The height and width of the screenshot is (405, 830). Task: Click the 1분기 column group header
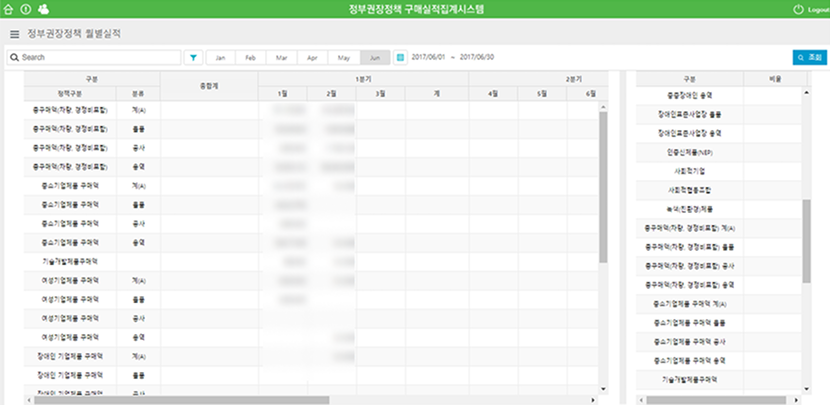(x=363, y=79)
